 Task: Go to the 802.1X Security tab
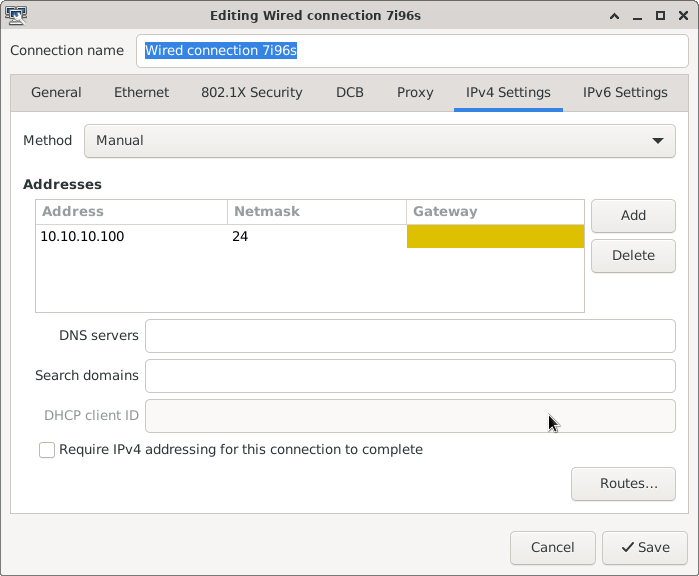tap(251, 92)
